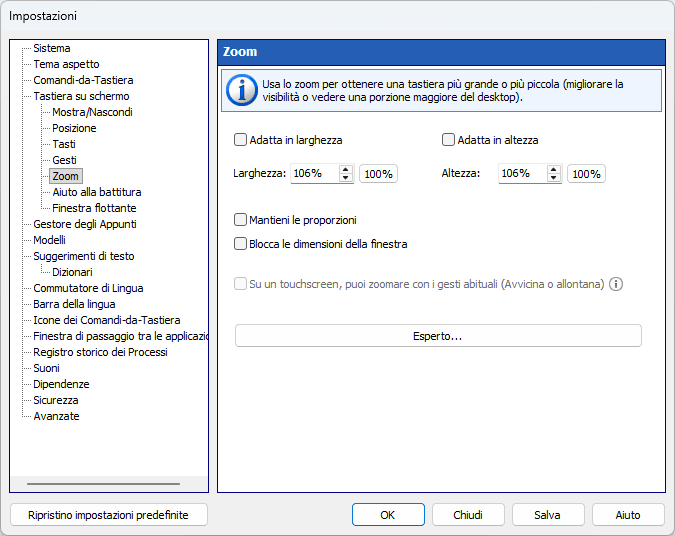This screenshot has width=675, height=536.
Task: Enable Adatta in larghezza checkbox
Action: (x=240, y=140)
